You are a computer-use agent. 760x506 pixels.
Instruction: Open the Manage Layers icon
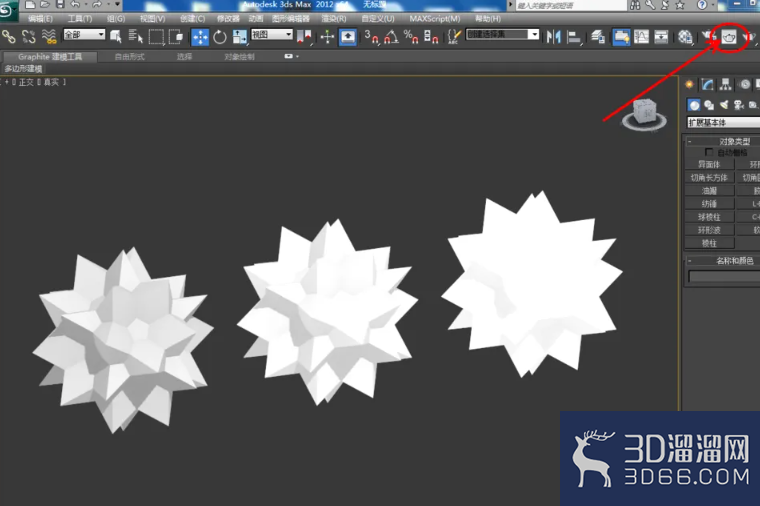coord(598,37)
